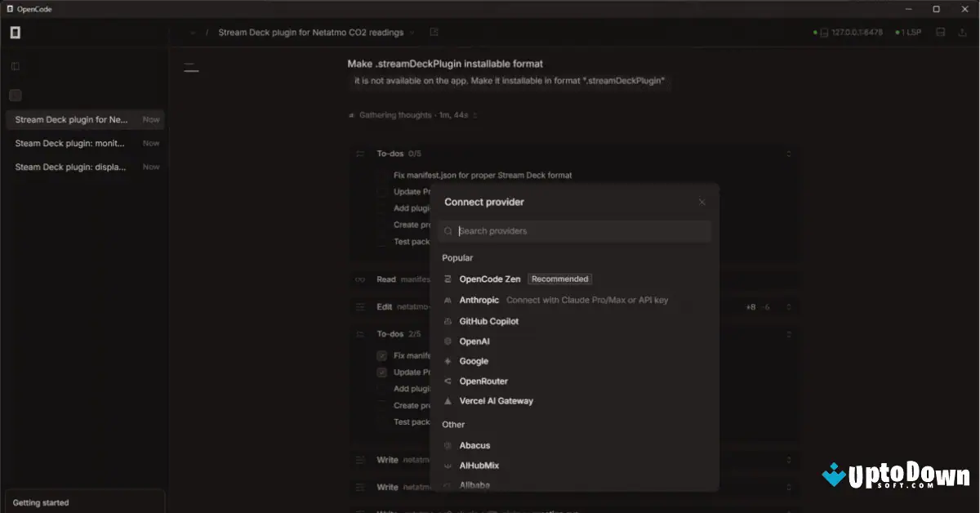Collapse the first To-dos 0/5 block
This screenshot has height=513, width=980.
pyautogui.click(x=787, y=154)
